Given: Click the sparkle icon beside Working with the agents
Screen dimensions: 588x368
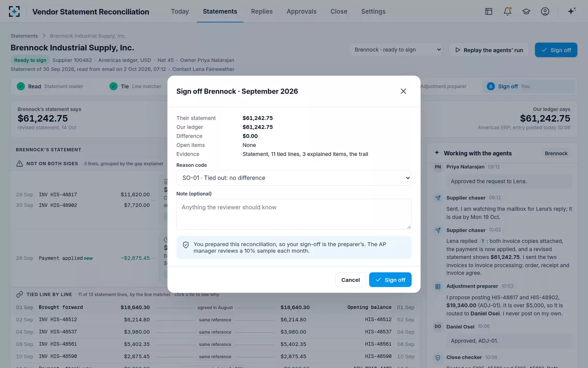Looking at the screenshot, I should pyautogui.click(x=437, y=153).
